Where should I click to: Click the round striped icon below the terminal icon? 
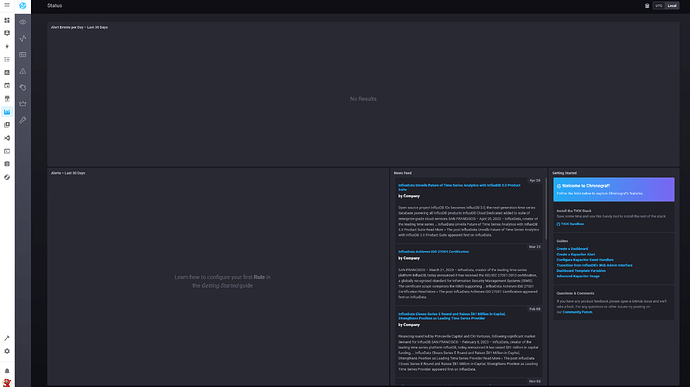[x=7, y=177]
